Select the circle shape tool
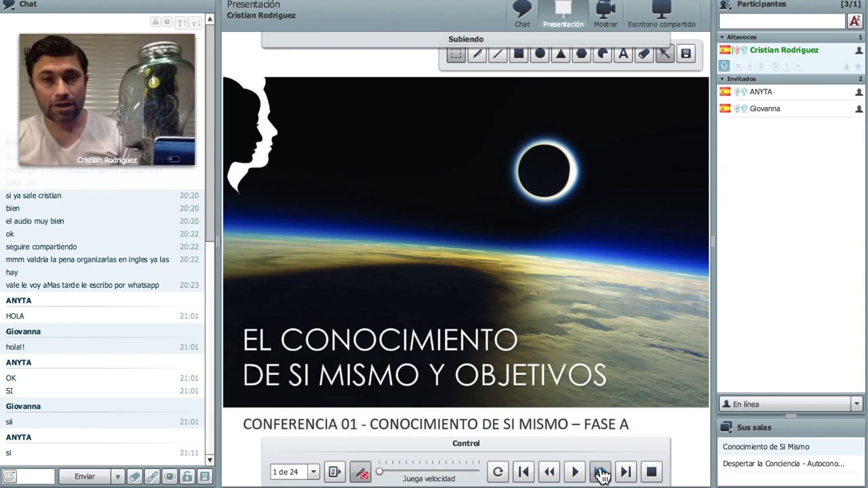868x488 pixels. 540,54
